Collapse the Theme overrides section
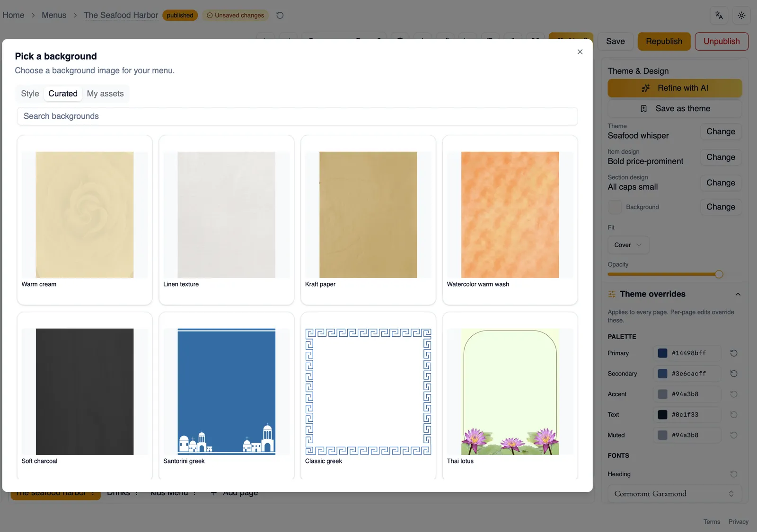Viewport: 757px width, 532px height. click(x=738, y=294)
